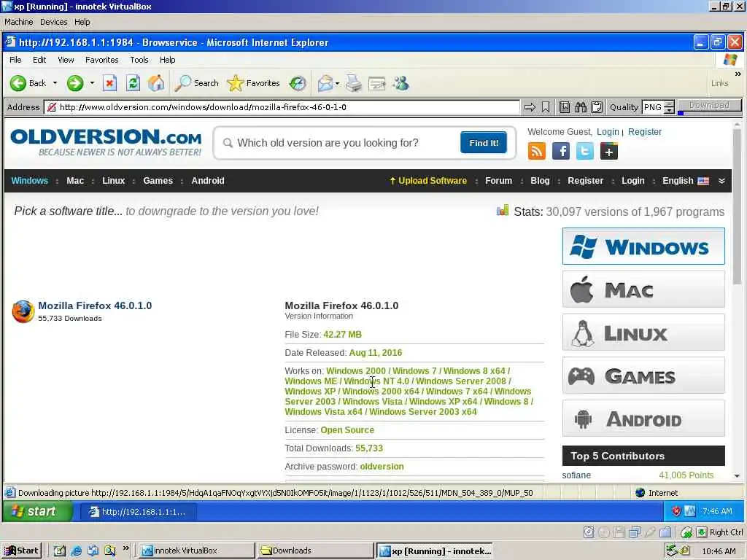The image size is (747, 560).
Task: Open the English language selector
Action: click(x=686, y=181)
